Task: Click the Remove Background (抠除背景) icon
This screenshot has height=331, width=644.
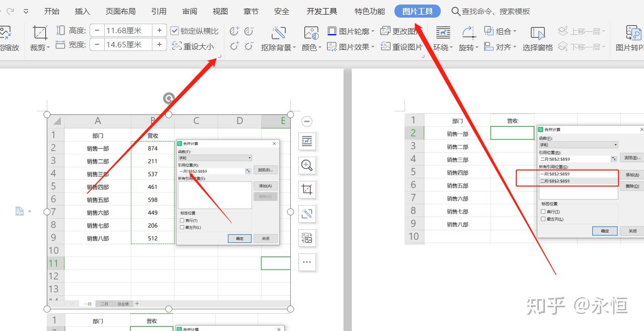Action: (x=278, y=33)
